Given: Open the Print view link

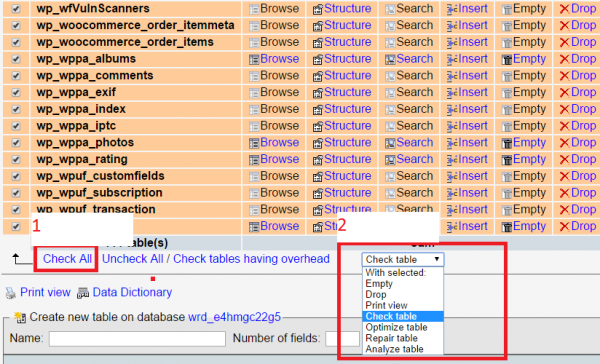Looking at the screenshot, I should point(45,292).
